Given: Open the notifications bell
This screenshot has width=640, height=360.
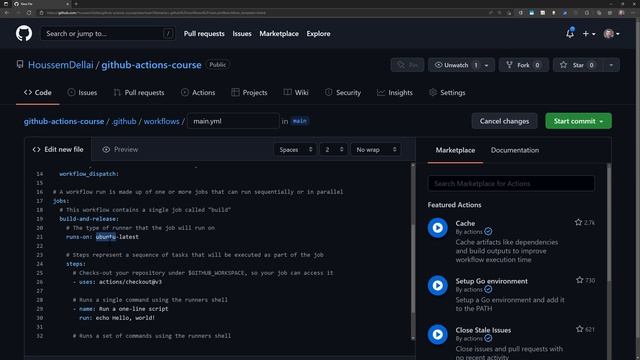Looking at the screenshot, I should tap(570, 33).
